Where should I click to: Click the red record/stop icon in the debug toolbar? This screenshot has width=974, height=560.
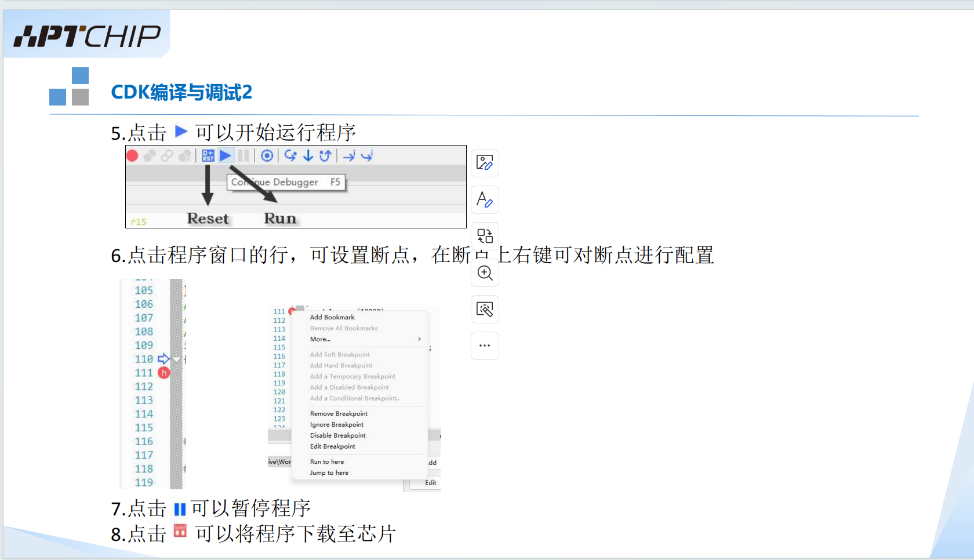(132, 155)
